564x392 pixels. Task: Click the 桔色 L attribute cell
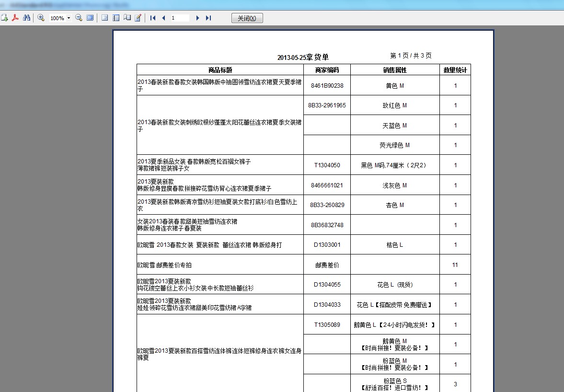395,245
